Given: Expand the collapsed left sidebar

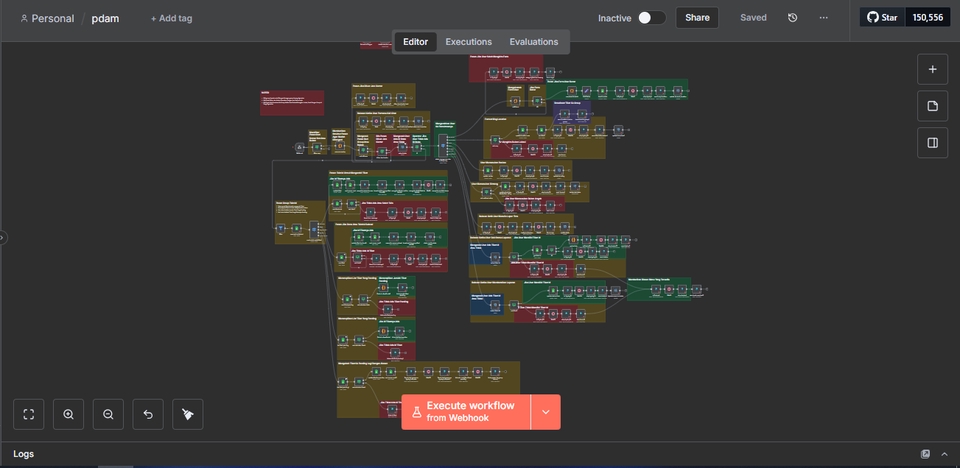Looking at the screenshot, I should click(x=3, y=237).
